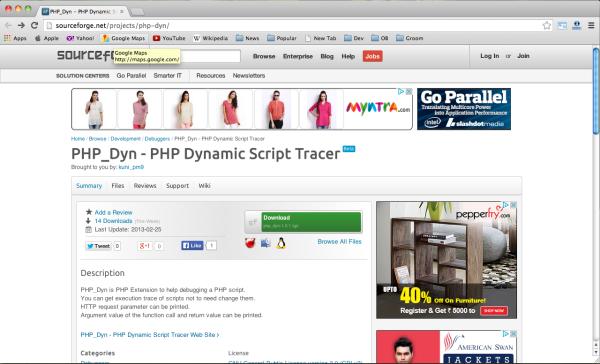Switch to the Files tab
This screenshot has height=364, width=600.
coord(117,186)
